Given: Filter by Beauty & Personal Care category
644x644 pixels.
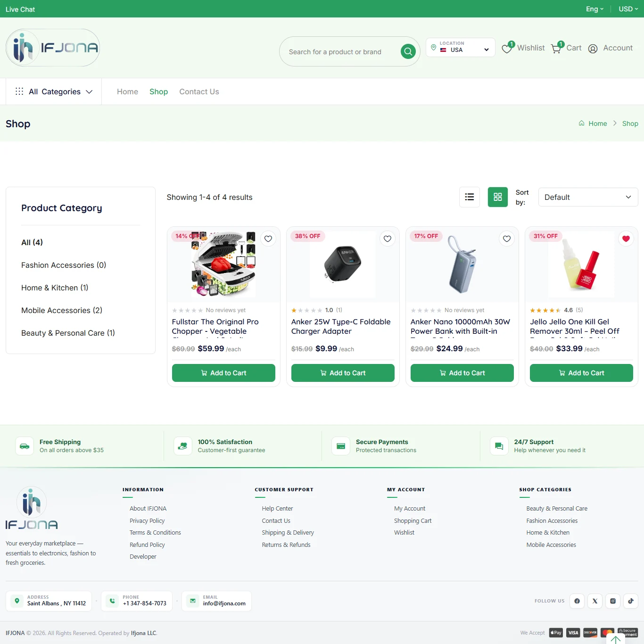Looking at the screenshot, I should 68,333.
